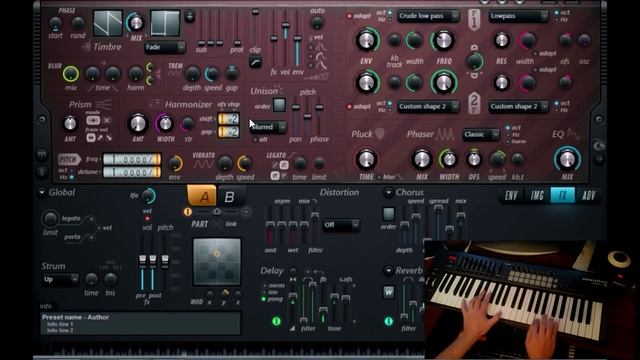Open the IMG tab

tap(537, 196)
